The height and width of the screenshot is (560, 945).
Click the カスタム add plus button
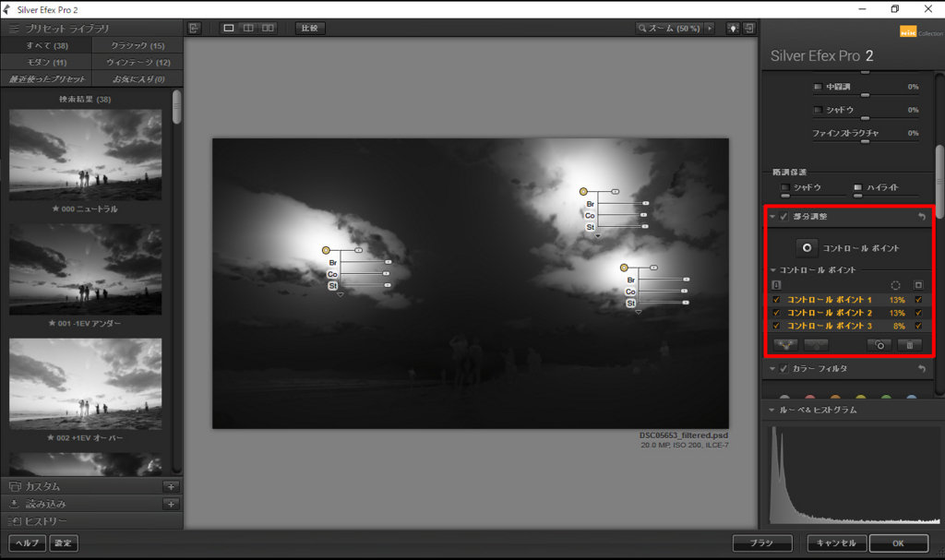click(x=171, y=486)
